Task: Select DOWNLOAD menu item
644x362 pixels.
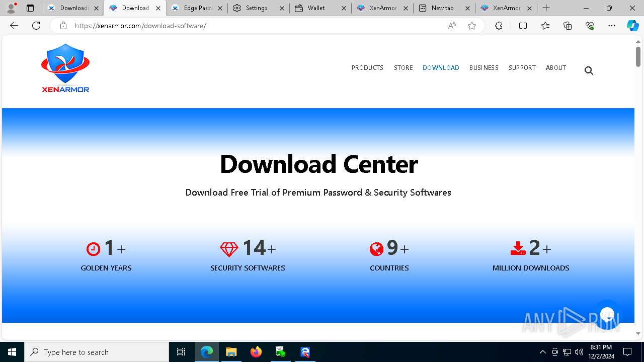Action: (x=441, y=68)
